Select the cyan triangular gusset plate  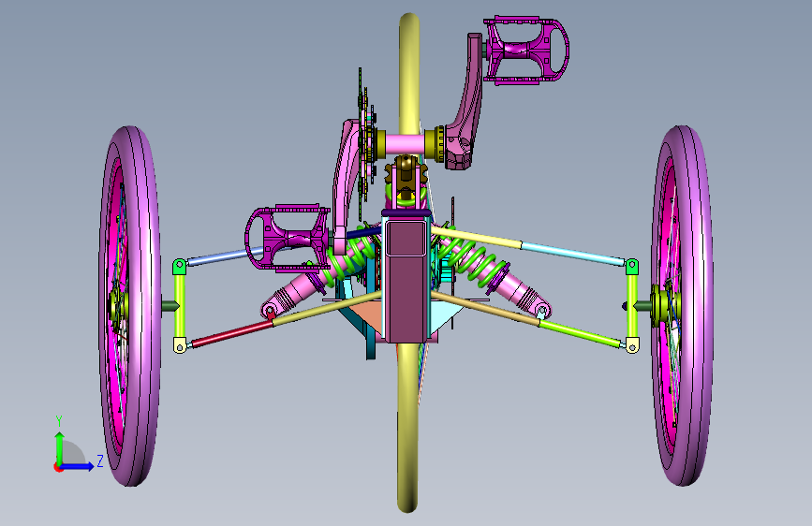[x=446, y=314]
